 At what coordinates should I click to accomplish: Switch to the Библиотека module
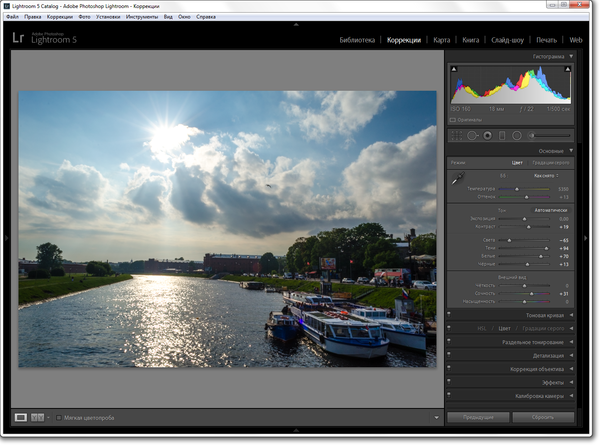(357, 40)
